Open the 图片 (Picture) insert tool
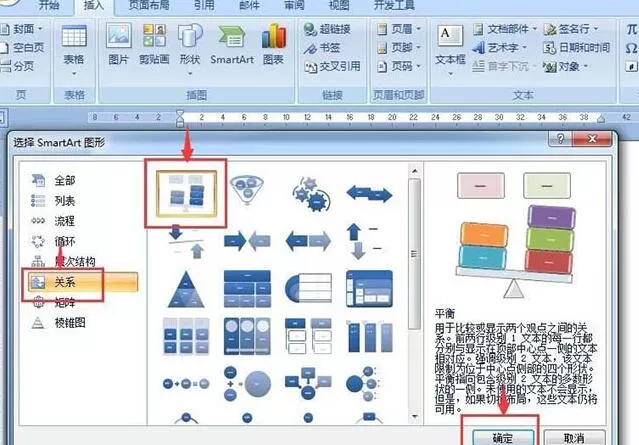This screenshot has height=445, width=639. click(x=119, y=44)
